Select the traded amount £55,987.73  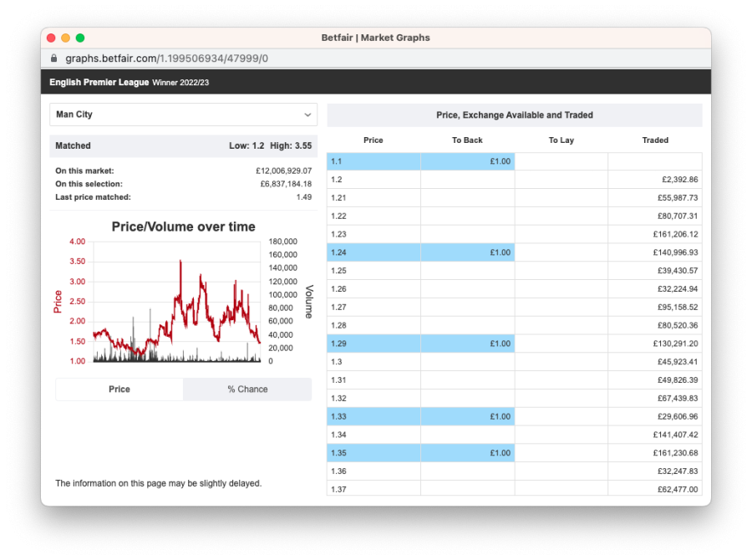678,198
